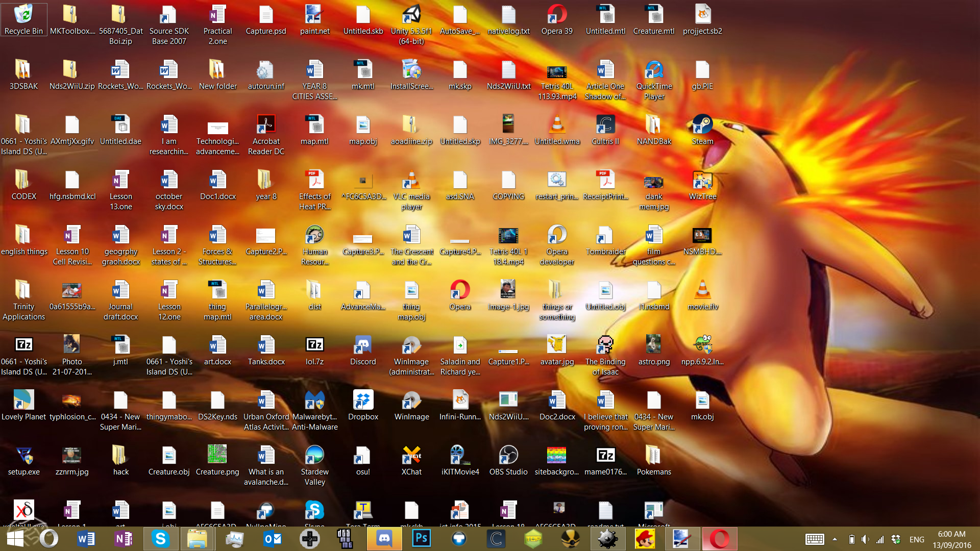The width and height of the screenshot is (980, 551).
Task: Switch the ENG input language indicator
Action: coord(917,539)
